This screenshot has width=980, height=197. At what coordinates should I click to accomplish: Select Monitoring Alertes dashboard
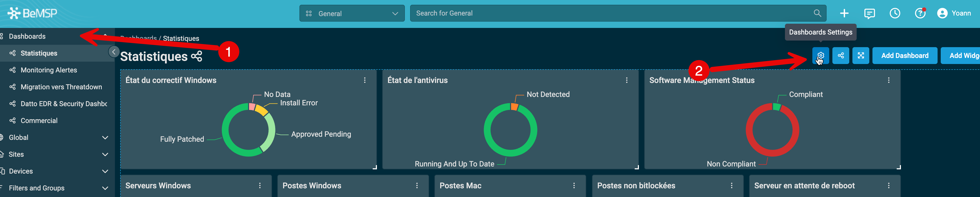click(x=49, y=70)
